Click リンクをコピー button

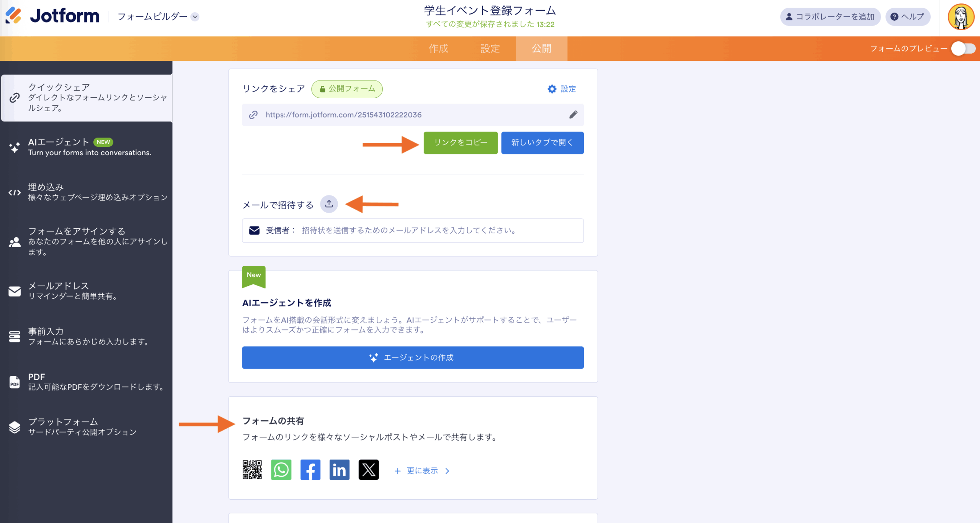point(461,143)
